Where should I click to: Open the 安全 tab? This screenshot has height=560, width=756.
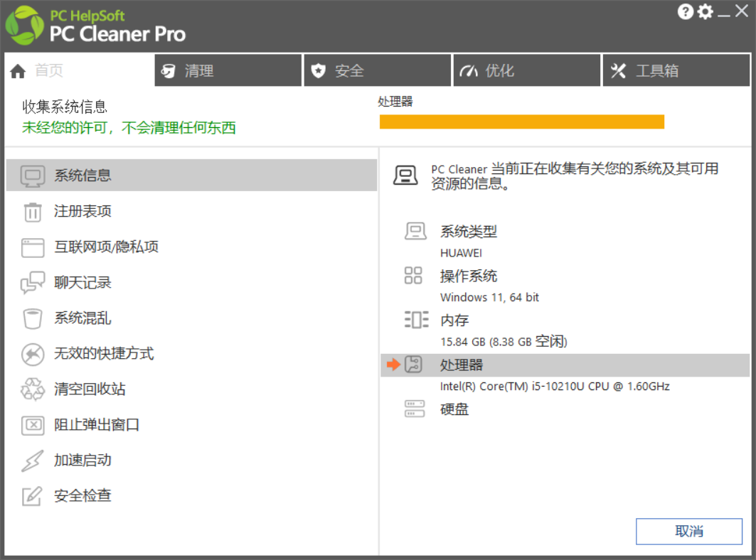pos(377,71)
